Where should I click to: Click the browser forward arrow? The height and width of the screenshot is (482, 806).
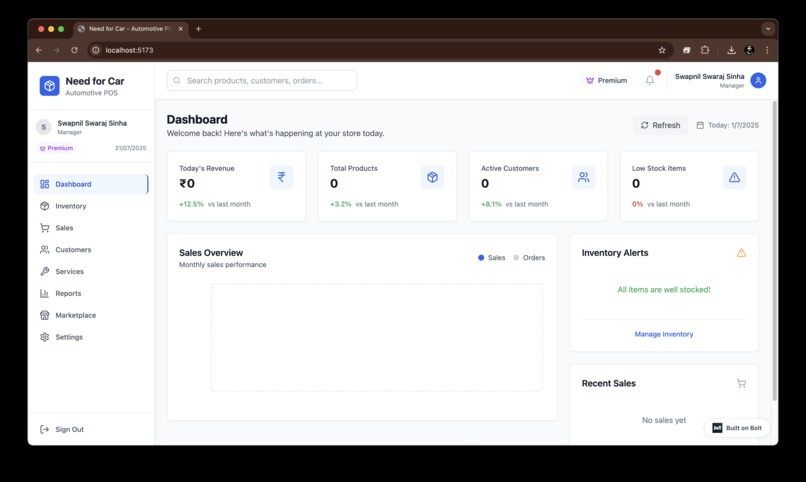pyautogui.click(x=57, y=50)
